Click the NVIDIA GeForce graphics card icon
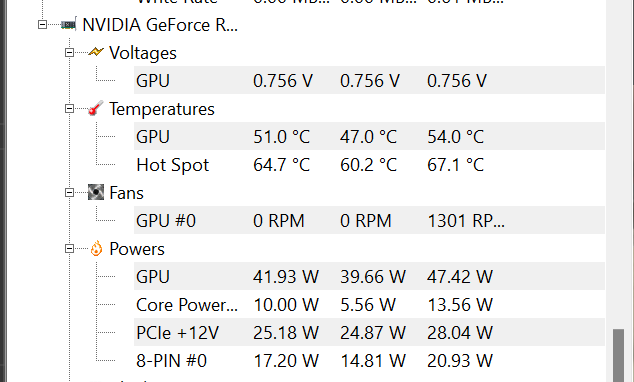This screenshot has height=382, width=634. [x=69, y=25]
